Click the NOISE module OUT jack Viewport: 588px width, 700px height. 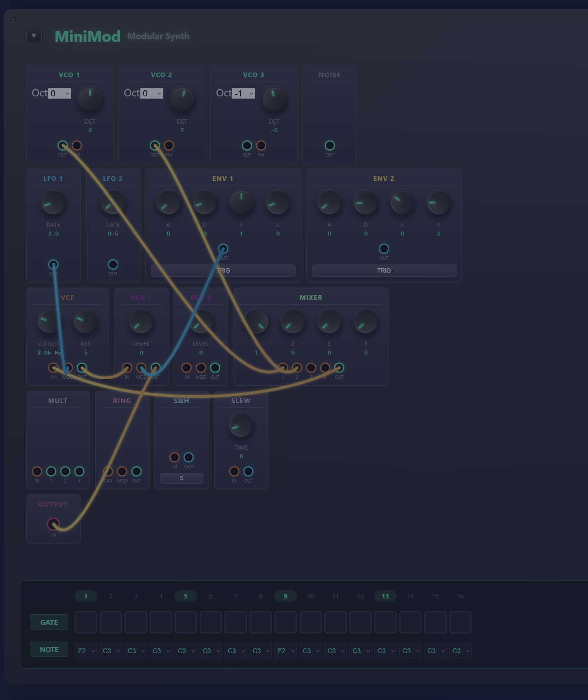tap(329, 145)
